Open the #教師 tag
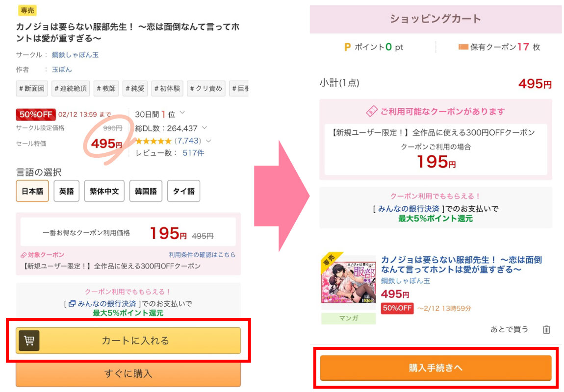Screen dimensions: 564x392 pos(105,89)
